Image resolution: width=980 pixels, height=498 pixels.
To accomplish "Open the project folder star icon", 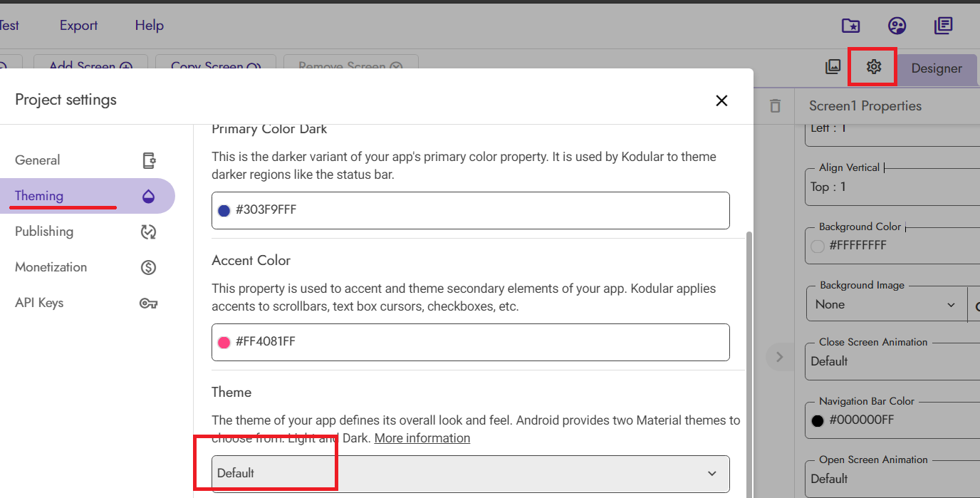I will (x=850, y=26).
